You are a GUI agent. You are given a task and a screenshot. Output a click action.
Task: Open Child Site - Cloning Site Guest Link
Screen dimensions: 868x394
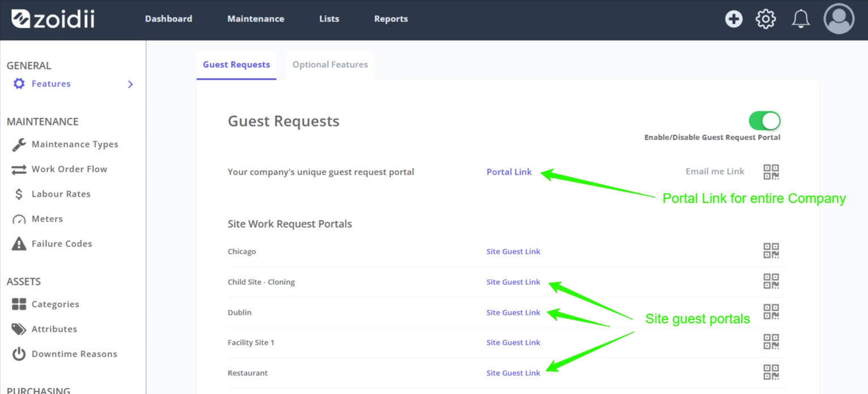click(x=513, y=282)
